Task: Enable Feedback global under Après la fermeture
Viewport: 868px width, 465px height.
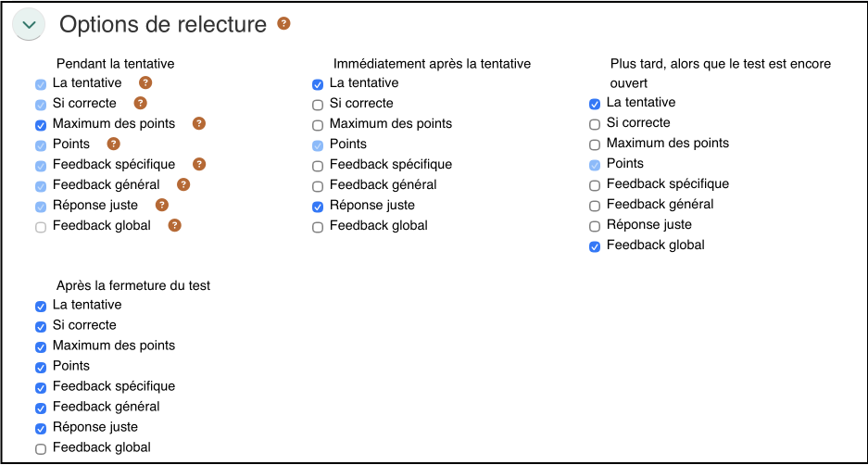Action: [41, 449]
